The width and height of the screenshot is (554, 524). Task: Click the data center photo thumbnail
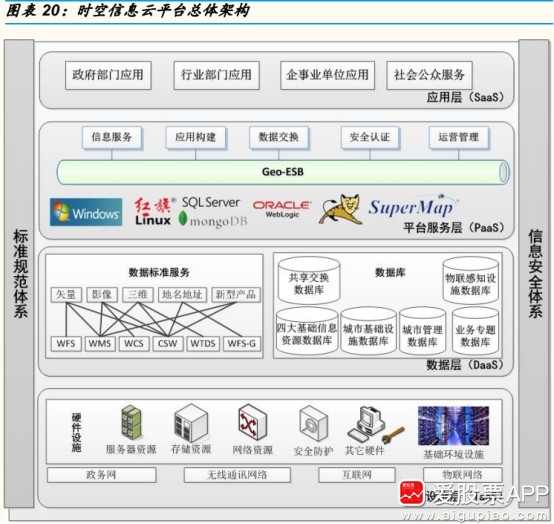(x=453, y=426)
